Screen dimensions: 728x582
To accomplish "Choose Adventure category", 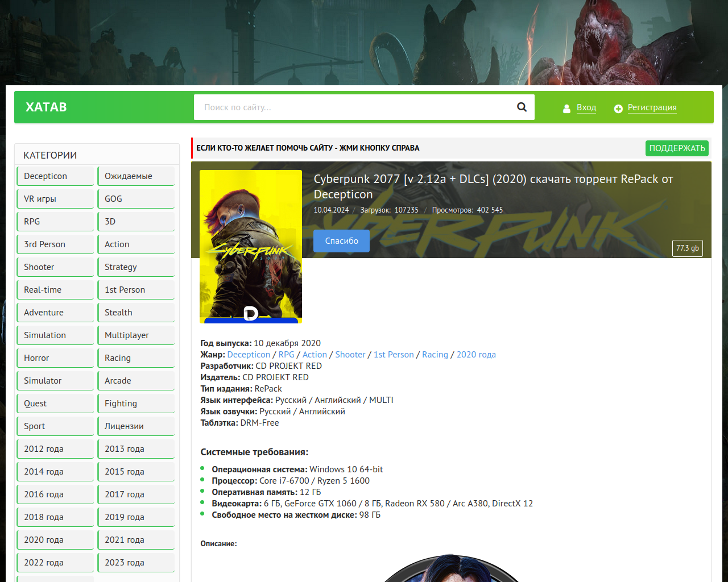I will click(55, 313).
